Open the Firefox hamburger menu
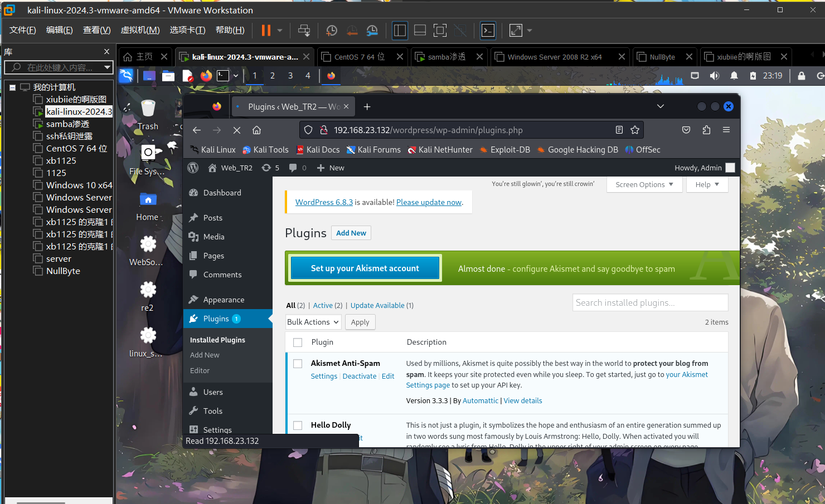Image resolution: width=825 pixels, height=504 pixels. point(726,130)
